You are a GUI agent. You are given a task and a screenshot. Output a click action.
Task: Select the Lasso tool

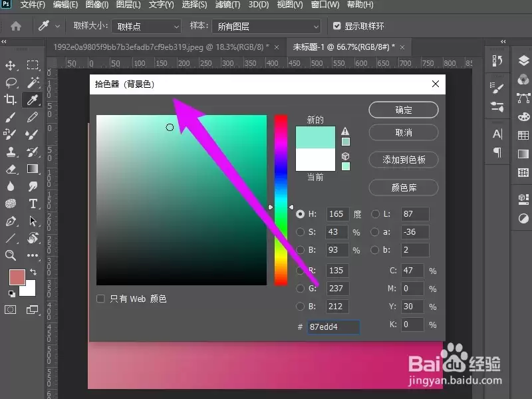pos(11,82)
